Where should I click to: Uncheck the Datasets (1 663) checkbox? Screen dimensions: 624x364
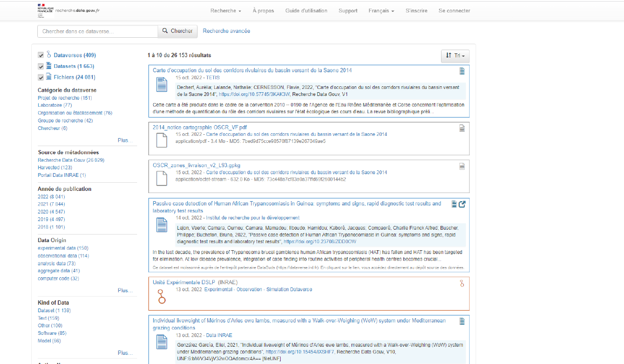[x=41, y=66]
